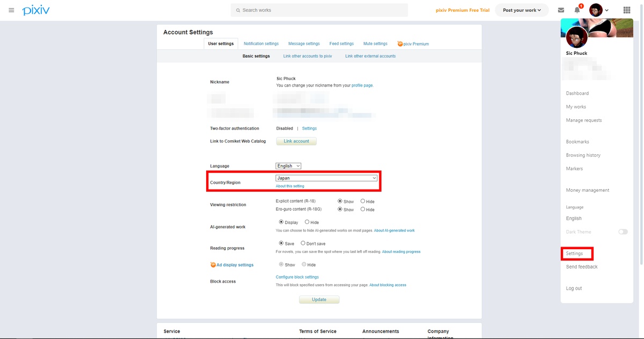This screenshot has width=644, height=339.
Task: Open the Language dropdown
Action: 288,166
